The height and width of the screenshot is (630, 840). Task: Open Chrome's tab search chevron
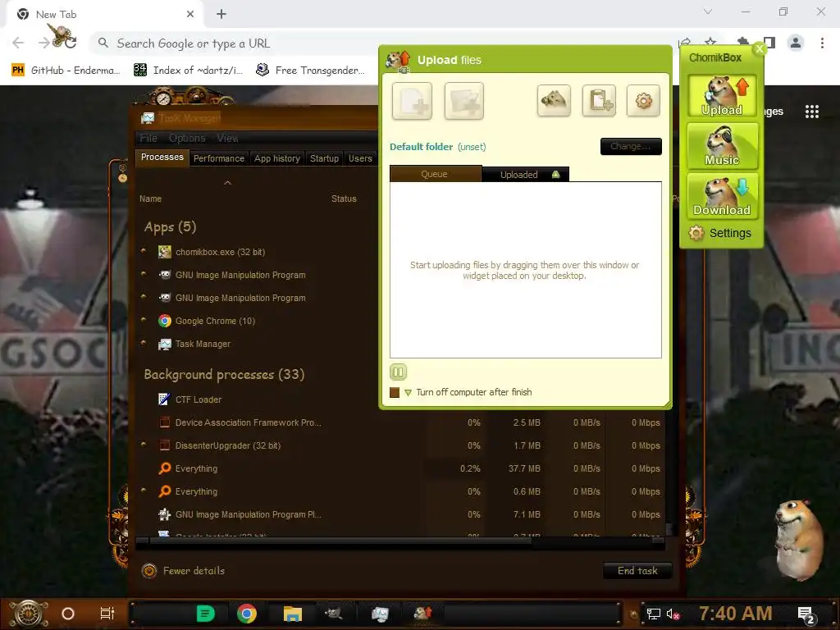pyautogui.click(x=708, y=11)
